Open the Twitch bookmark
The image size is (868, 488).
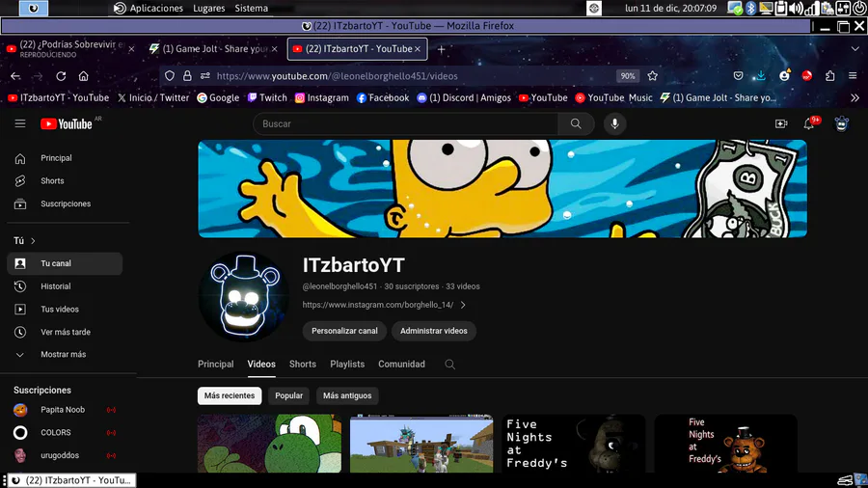[267, 98]
